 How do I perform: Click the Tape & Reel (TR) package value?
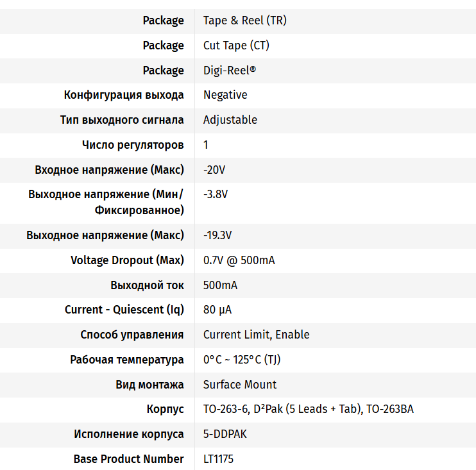click(x=245, y=21)
